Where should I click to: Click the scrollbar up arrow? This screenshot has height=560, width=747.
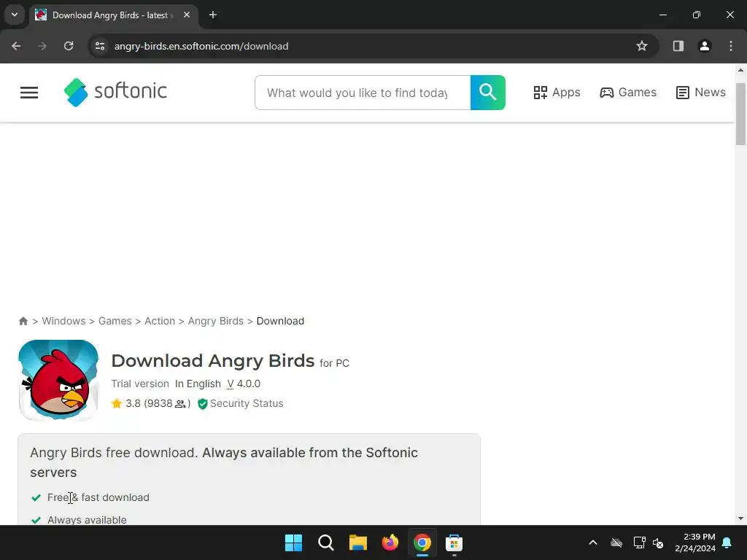pyautogui.click(x=740, y=71)
